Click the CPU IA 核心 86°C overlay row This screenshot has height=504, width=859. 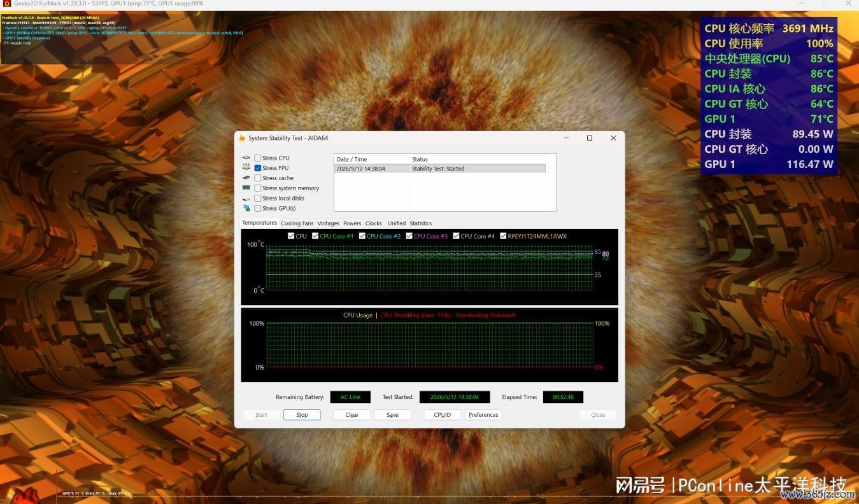(x=769, y=89)
